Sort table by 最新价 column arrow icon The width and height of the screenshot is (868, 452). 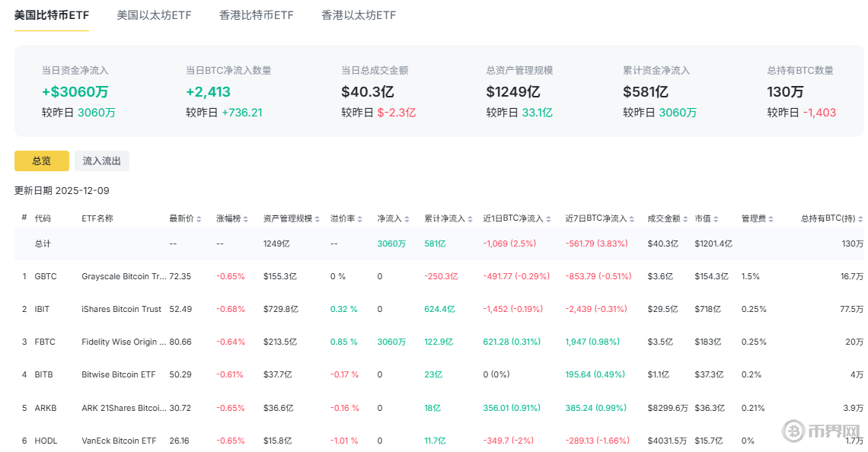[x=199, y=219]
